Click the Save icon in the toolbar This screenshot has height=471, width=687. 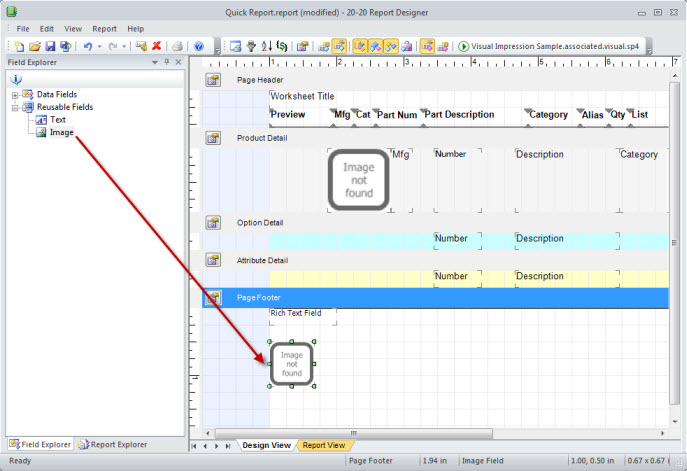coord(49,46)
